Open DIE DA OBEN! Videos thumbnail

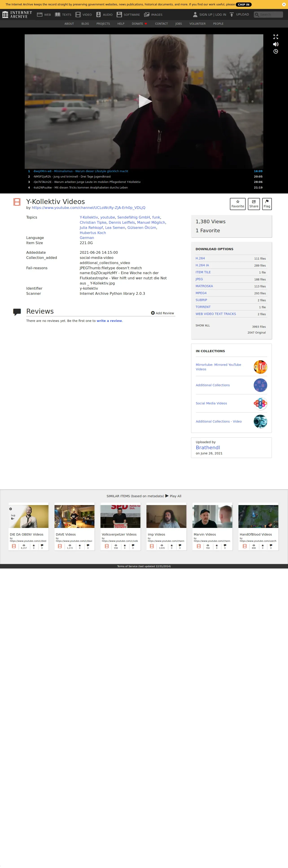point(29,516)
